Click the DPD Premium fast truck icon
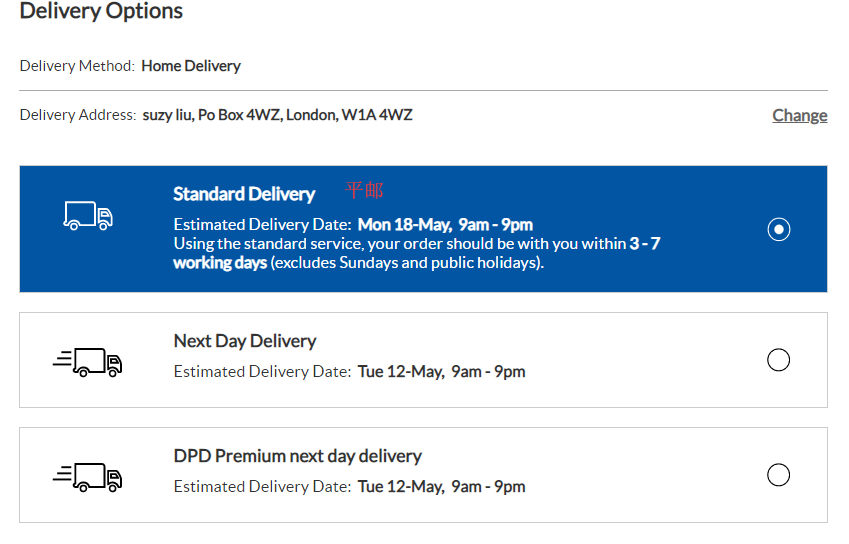This screenshot has width=849, height=544. click(88, 476)
